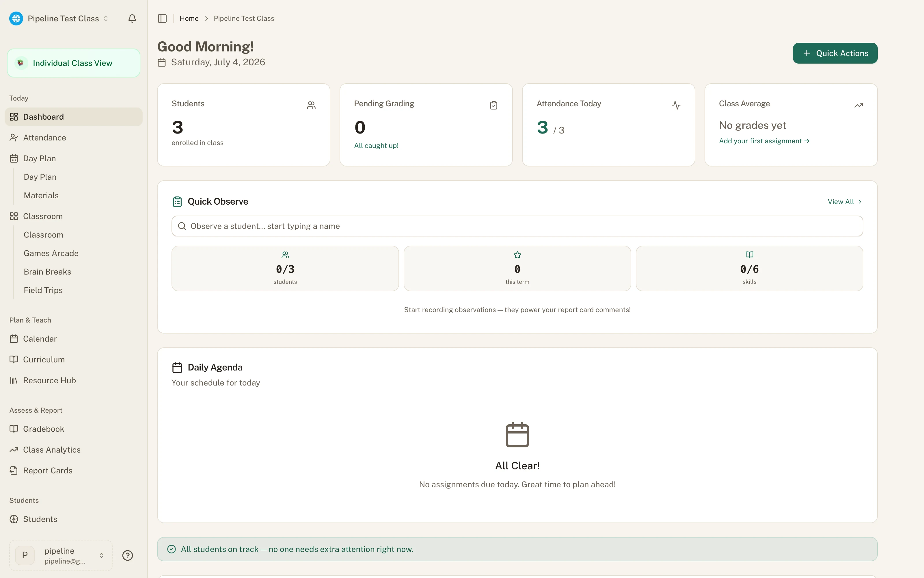Click the search magnifier in Observe field

tap(182, 226)
